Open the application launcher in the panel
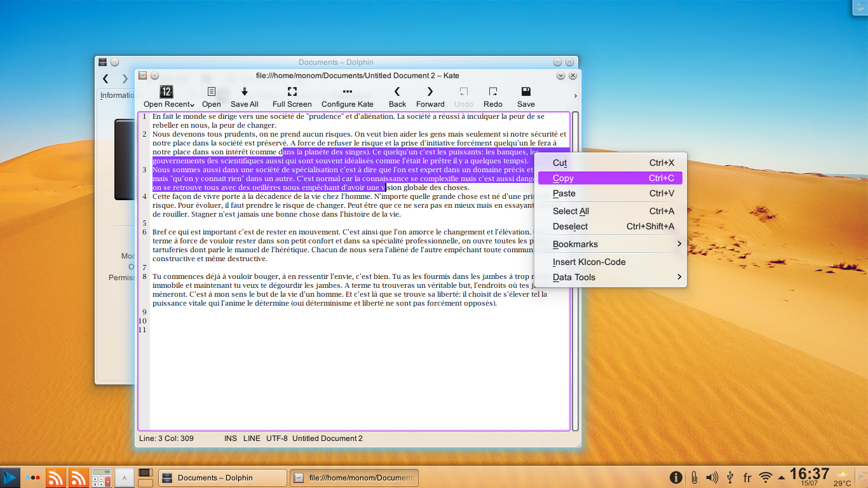 coord(10,477)
